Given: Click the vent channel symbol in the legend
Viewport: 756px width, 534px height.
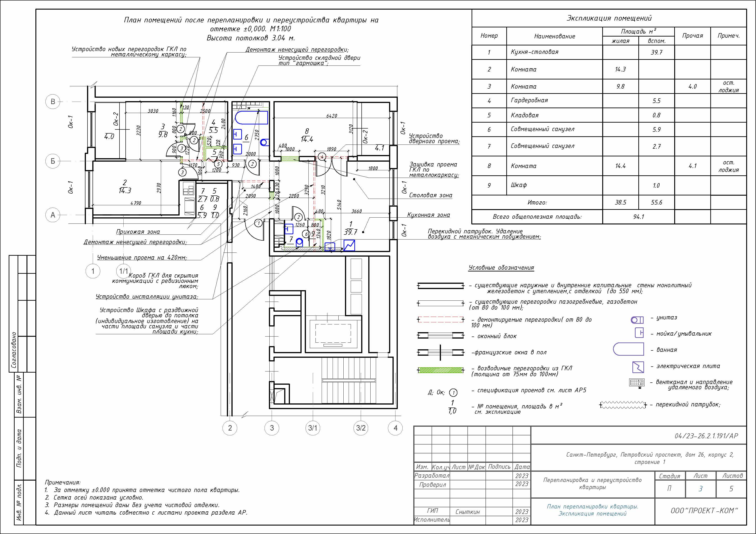Looking at the screenshot, I should (637, 383).
